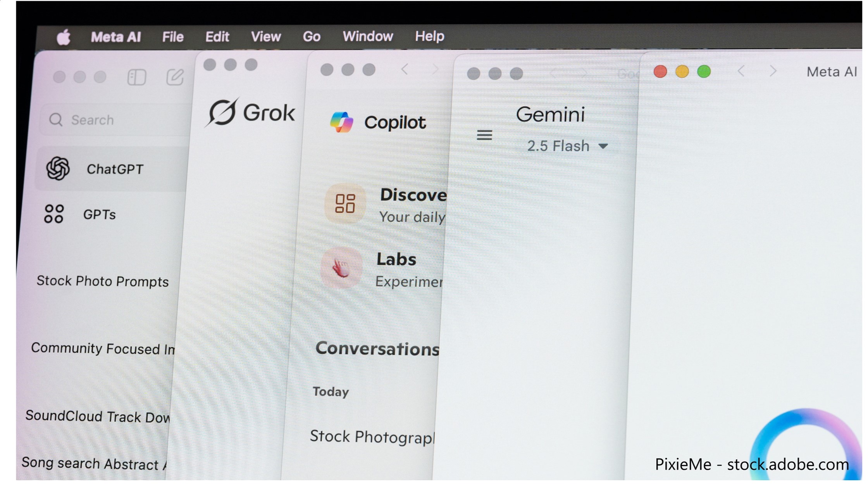Click the ChatGPT logo icon in sidebar
Screen dimensions: 868x488
click(x=58, y=169)
